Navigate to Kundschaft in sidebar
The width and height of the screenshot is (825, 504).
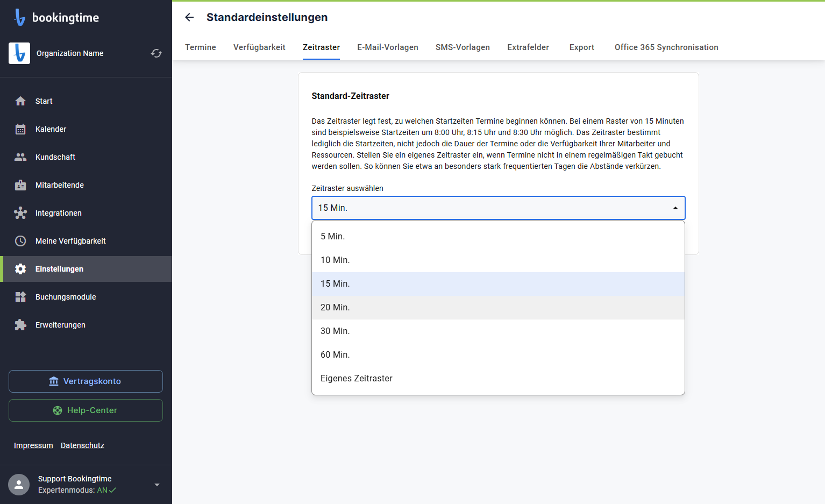(x=86, y=157)
